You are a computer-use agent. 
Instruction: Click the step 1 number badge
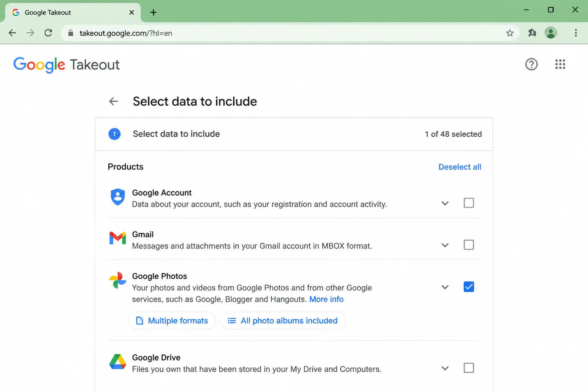point(114,134)
